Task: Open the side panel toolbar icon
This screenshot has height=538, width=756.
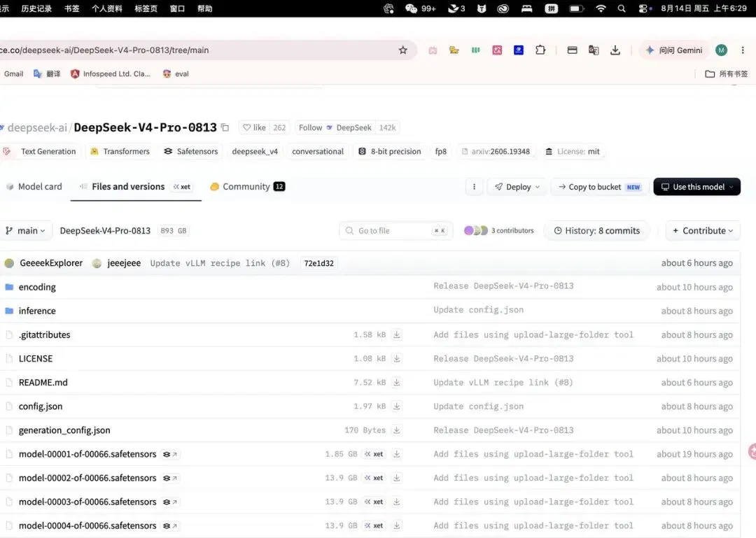Action: (573, 50)
